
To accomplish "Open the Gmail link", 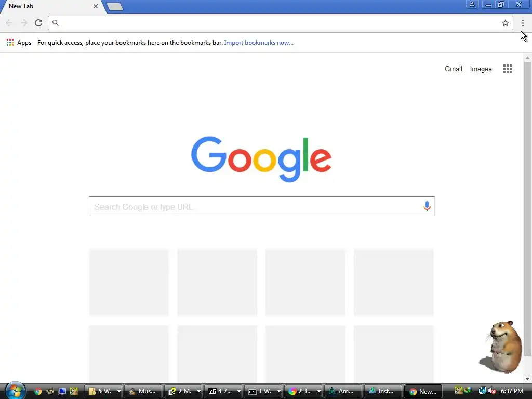I will pos(453,69).
